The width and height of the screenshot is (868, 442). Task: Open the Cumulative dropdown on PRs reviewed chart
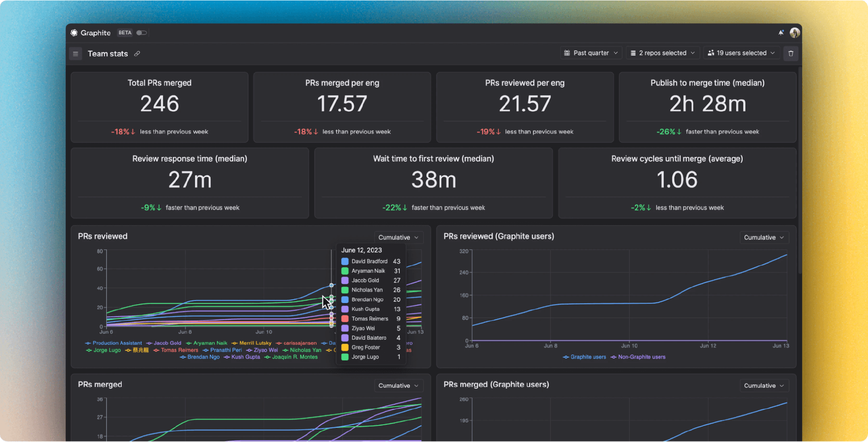tap(398, 237)
